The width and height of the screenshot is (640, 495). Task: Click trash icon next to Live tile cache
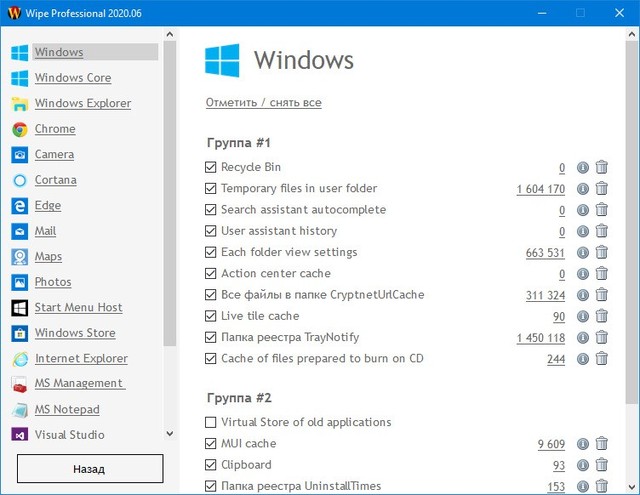click(x=602, y=317)
